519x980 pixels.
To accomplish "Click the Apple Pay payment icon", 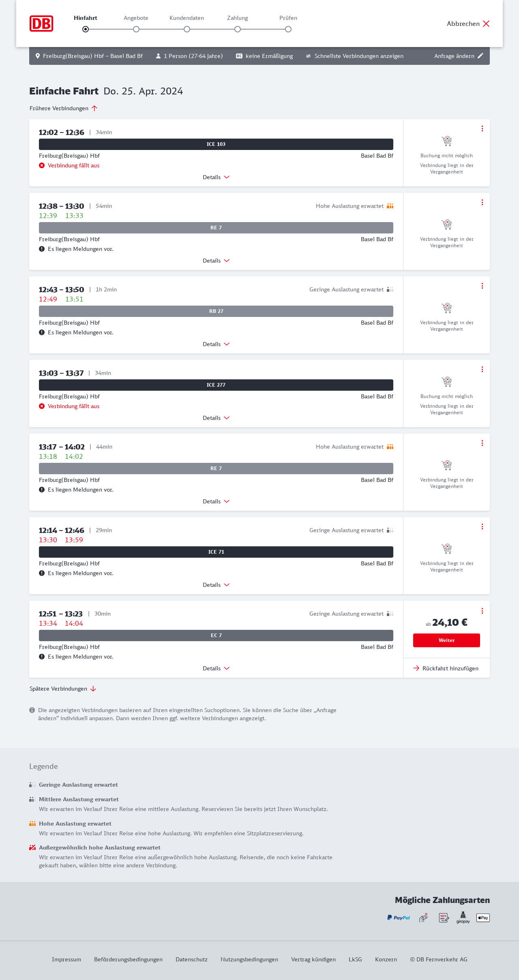I will [483, 918].
